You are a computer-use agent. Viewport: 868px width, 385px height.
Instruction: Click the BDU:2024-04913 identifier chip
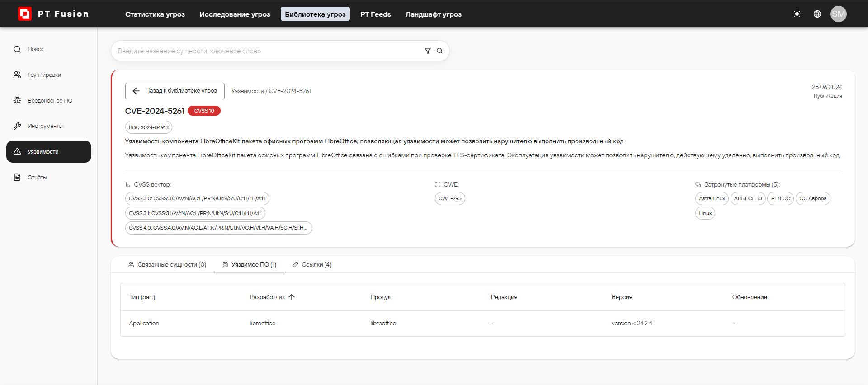pos(149,127)
